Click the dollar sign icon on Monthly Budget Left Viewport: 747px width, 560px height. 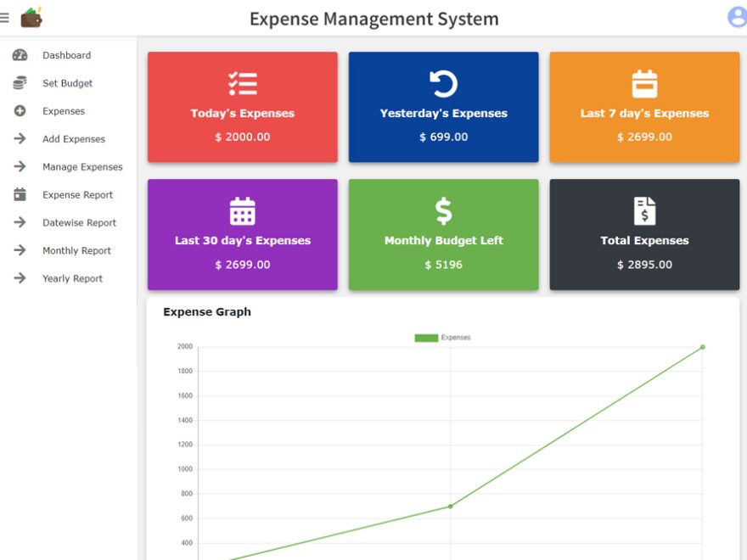pos(443,211)
